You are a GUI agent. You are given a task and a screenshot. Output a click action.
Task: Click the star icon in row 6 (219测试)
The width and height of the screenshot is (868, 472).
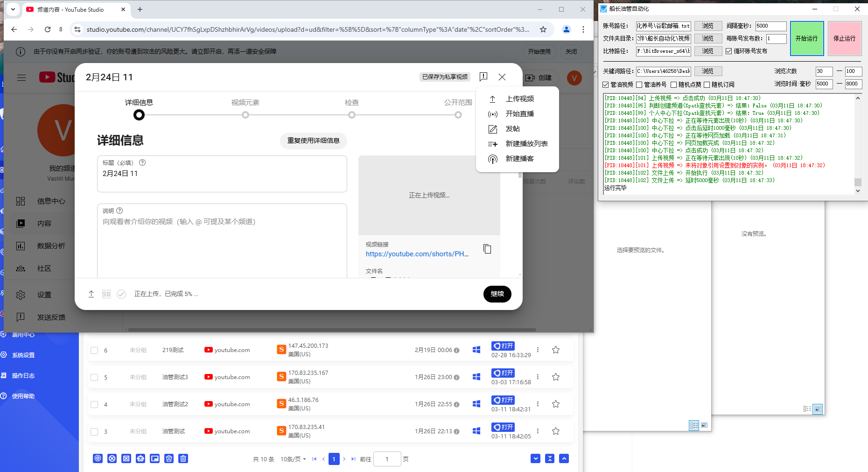click(x=556, y=350)
